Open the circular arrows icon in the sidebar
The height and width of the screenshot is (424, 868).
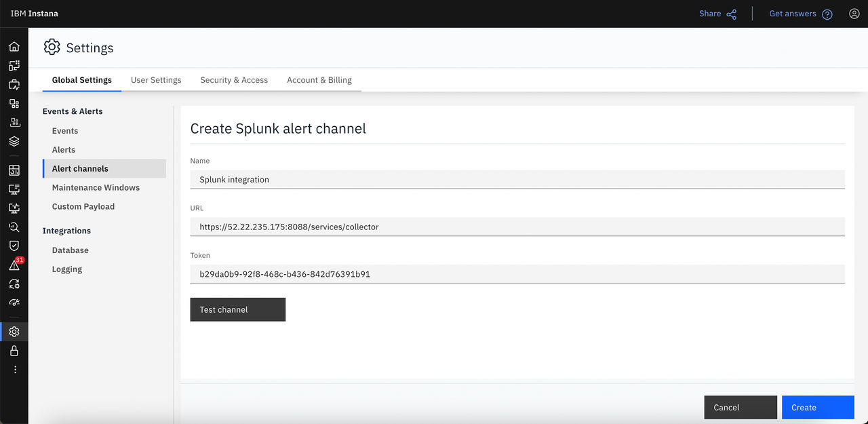click(x=14, y=284)
